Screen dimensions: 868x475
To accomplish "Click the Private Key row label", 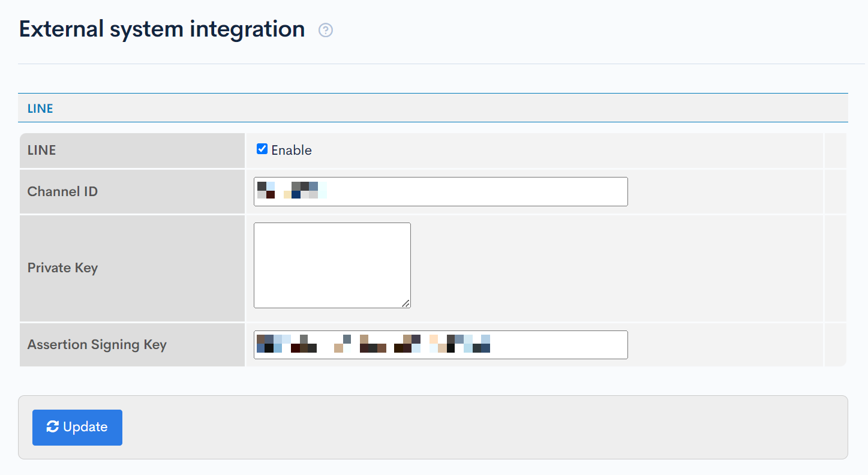I will tap(62, 267).
